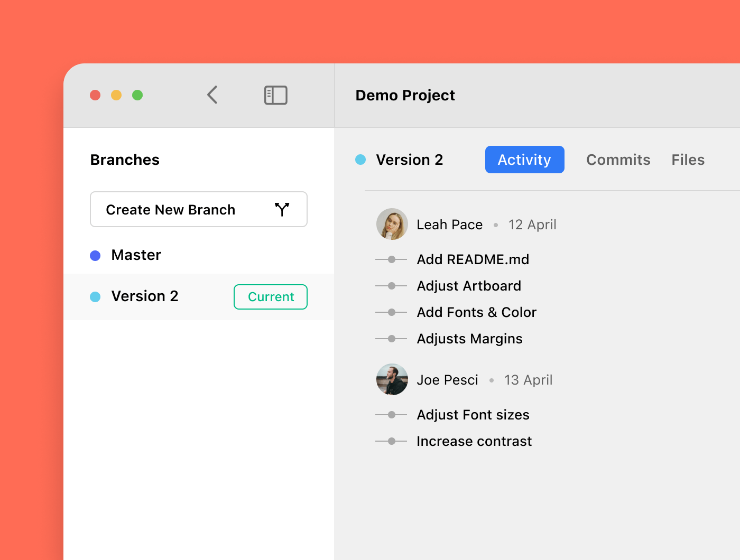Click the Current badge on Version 2

pos(271,297)
